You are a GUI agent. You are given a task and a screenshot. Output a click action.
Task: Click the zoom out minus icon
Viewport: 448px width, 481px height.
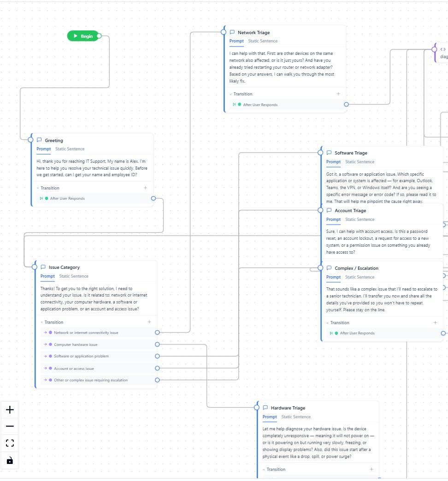point(10,427)
